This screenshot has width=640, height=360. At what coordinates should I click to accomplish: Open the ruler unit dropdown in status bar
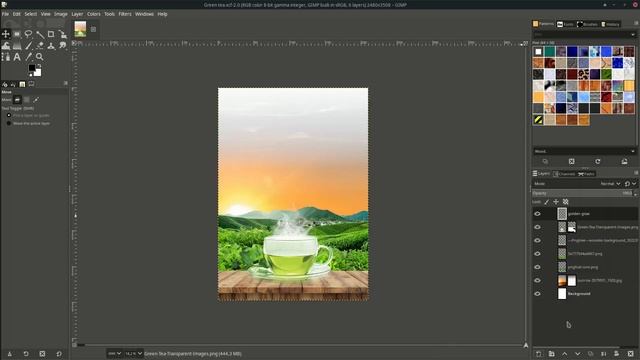coord(114,353)
